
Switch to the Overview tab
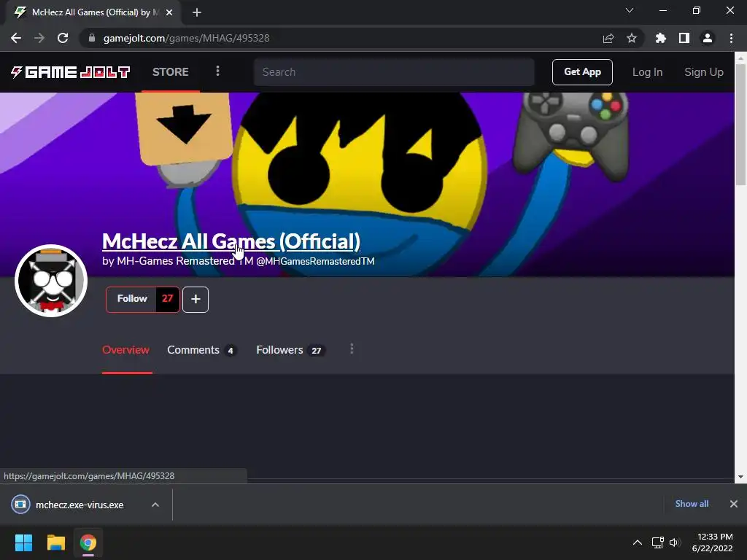125,350
